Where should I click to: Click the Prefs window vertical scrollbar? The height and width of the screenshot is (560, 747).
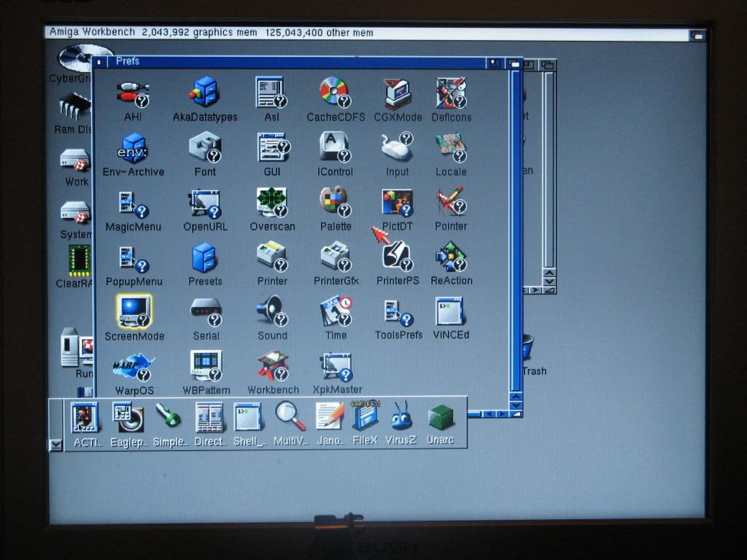coord(516,219)
